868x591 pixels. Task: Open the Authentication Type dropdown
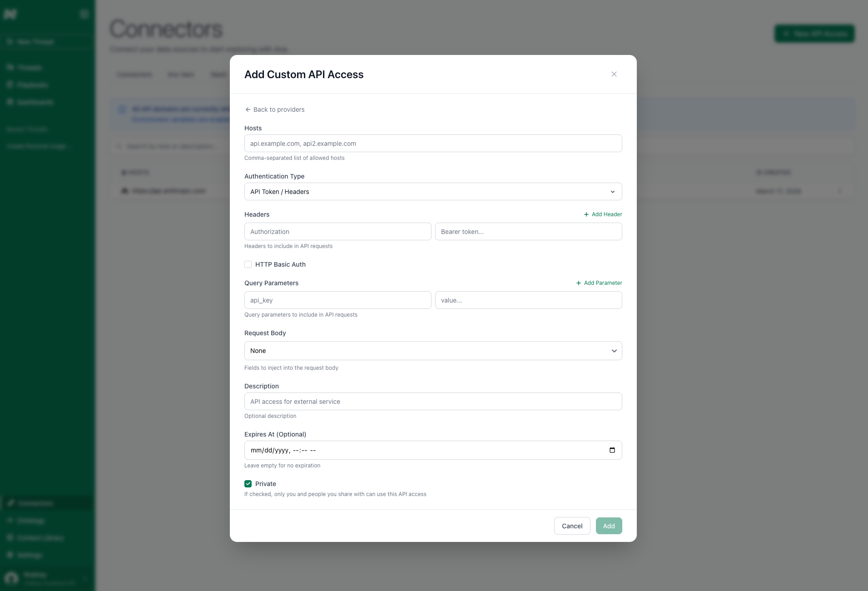pos(432,191)
